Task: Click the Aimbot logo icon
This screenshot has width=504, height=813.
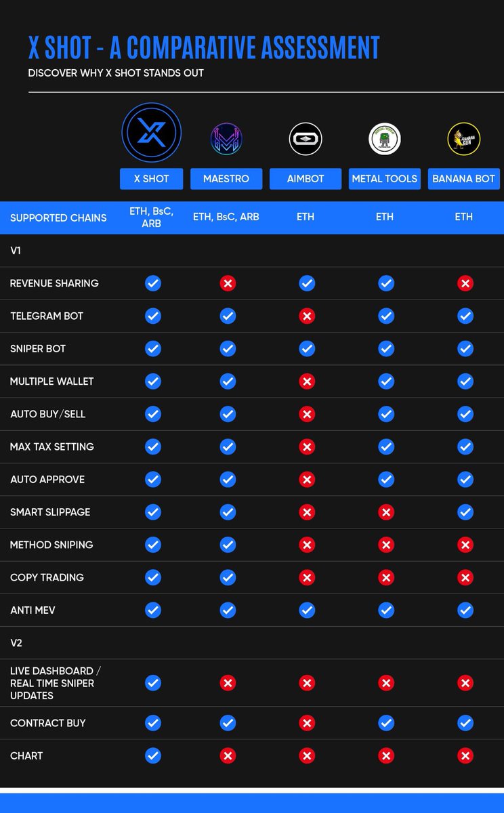Action: pyautogui.click(x=306, y=139)
